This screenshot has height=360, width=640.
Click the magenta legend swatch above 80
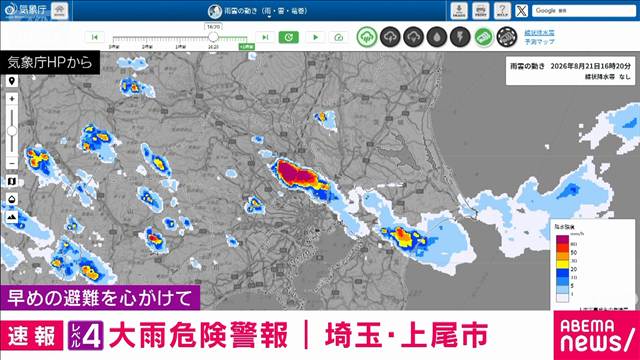[562, 239]
